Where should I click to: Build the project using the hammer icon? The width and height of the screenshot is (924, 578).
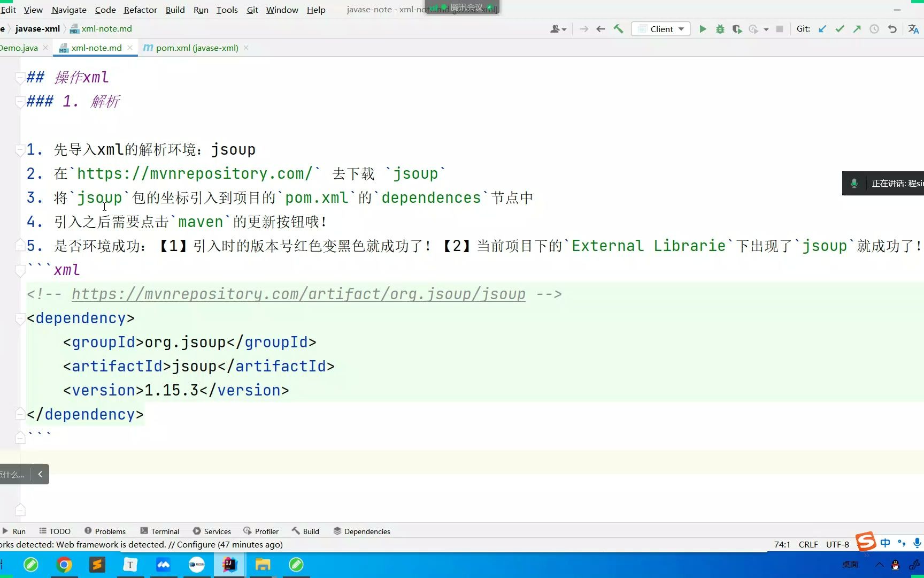coord(618,29)
